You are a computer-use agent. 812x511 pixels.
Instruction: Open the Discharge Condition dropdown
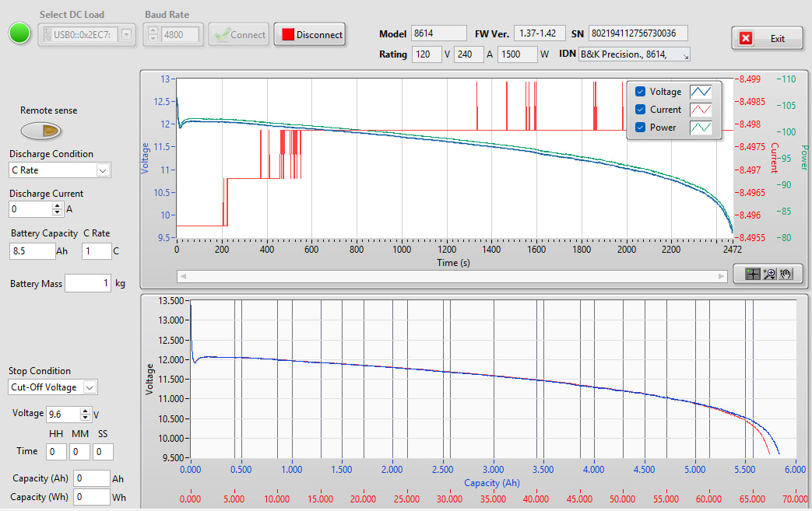103,170
